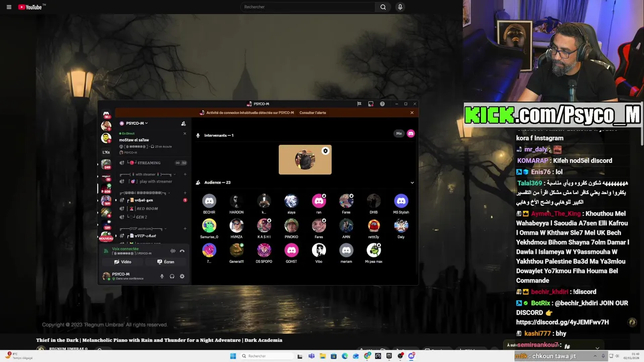Image resolution: width=644 pixels, height=362 pixels.
Task: Select the speaker tile in Intervenants
Action: [305, 160]
